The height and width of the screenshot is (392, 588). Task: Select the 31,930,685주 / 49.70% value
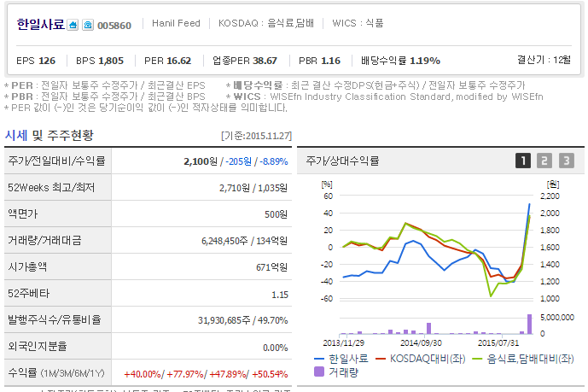pyautogui.click(x=243, y=321)
